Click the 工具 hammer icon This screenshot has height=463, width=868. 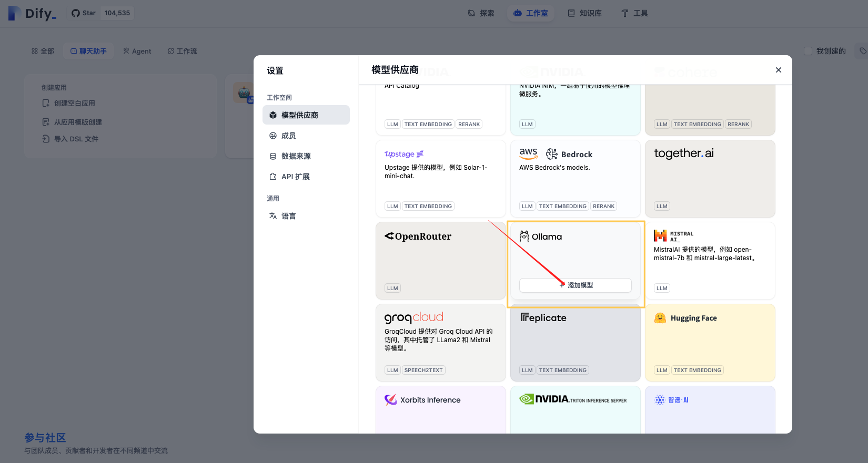[625, 13]
